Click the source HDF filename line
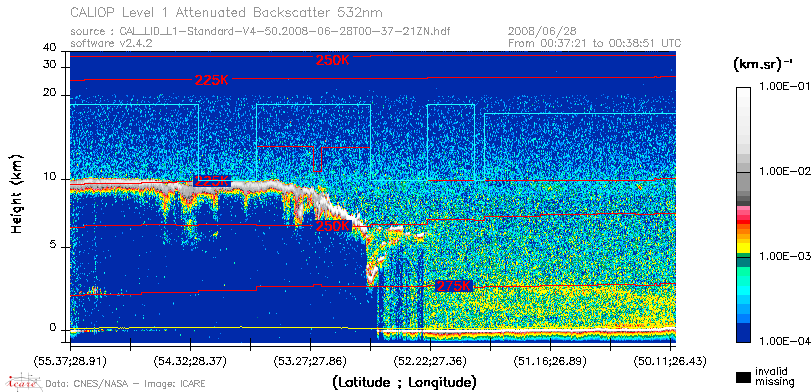This screenshot has width=811, height=392. pos(260,32)
